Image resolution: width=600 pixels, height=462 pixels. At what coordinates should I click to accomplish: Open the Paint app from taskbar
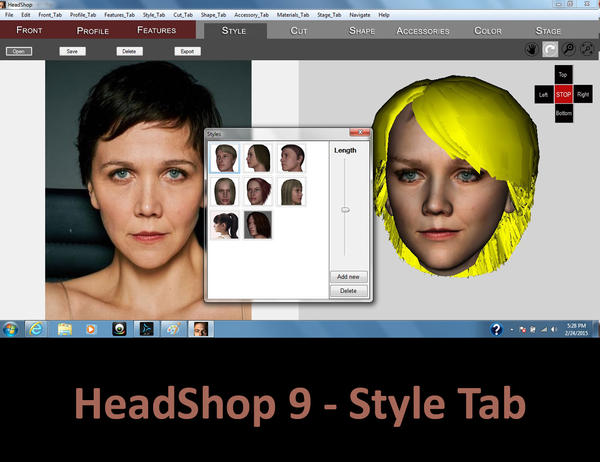click(173, 329)
